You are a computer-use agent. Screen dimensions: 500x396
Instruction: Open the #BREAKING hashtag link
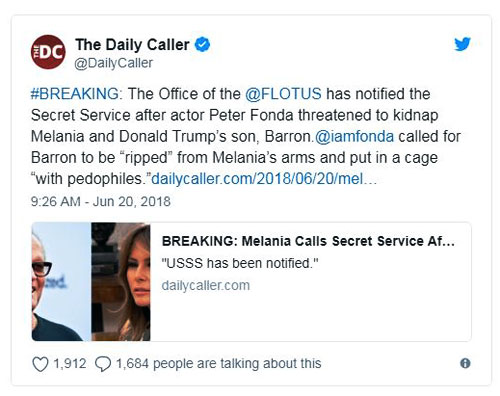point(75,94)
